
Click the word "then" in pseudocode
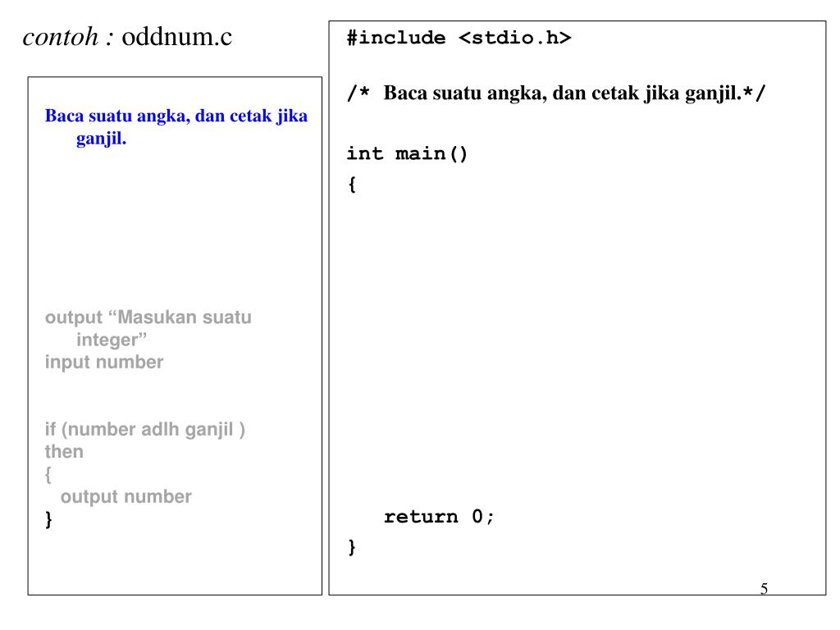64,452
